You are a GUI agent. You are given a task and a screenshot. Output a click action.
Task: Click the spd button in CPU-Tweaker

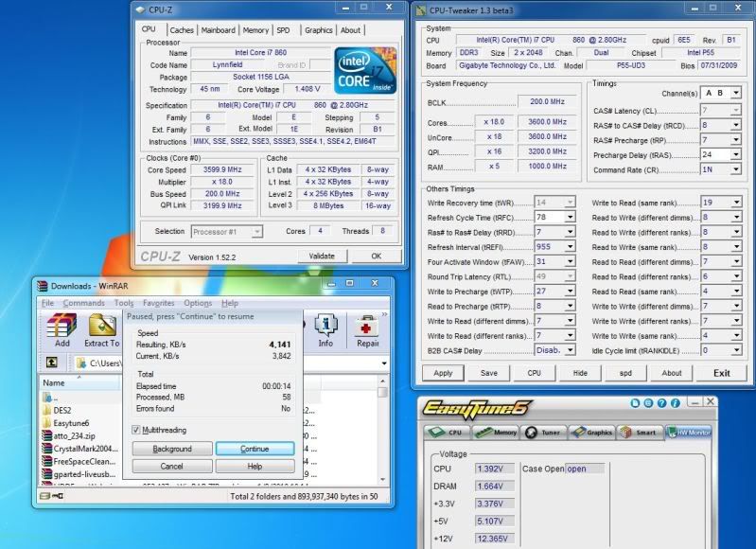pyautogui.click(x=625, y=373)
